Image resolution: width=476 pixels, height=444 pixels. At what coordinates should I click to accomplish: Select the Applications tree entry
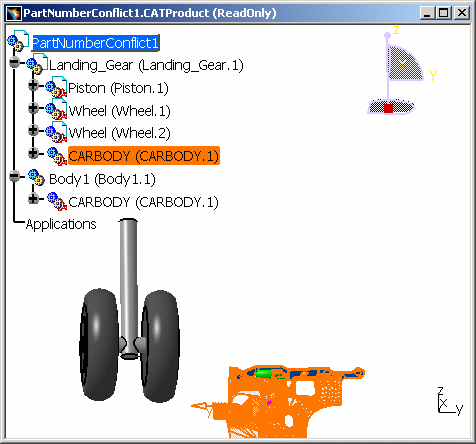(61, 224)
